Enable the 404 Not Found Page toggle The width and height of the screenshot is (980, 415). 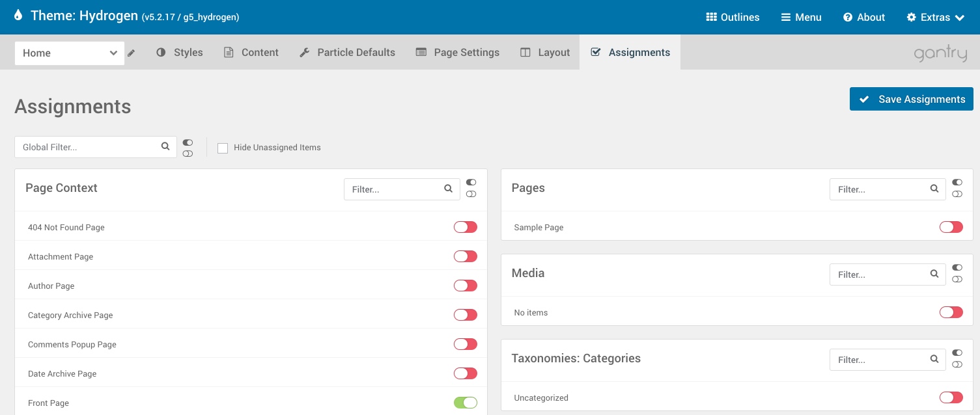click(x=465, y=227)
